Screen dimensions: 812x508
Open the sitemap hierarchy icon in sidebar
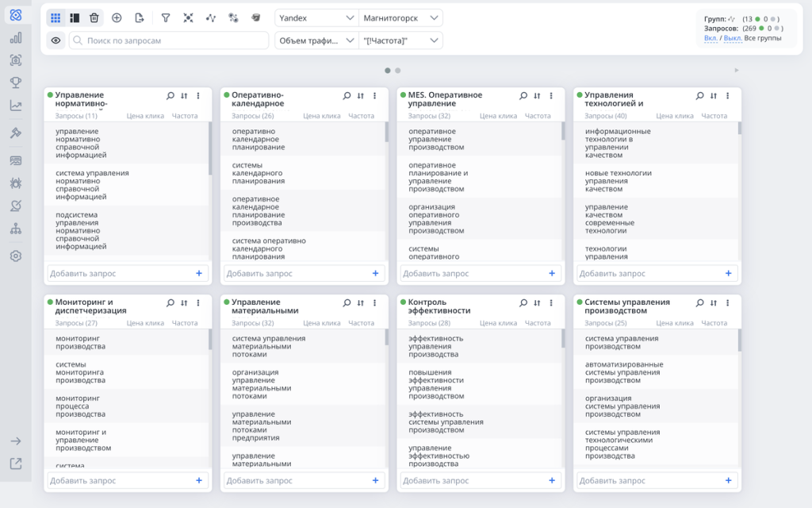[x=16, y=229]
